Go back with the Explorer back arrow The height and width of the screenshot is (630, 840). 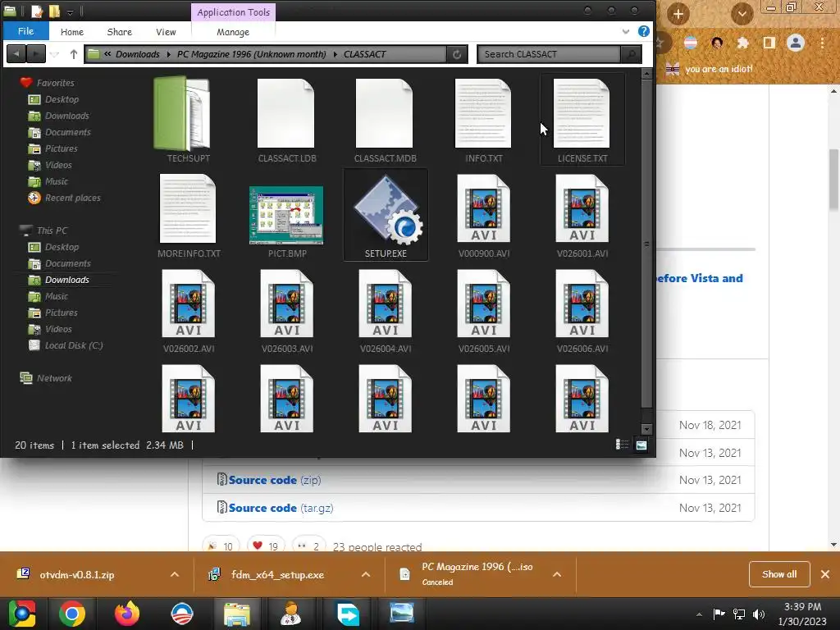click(x=16, y=54)
